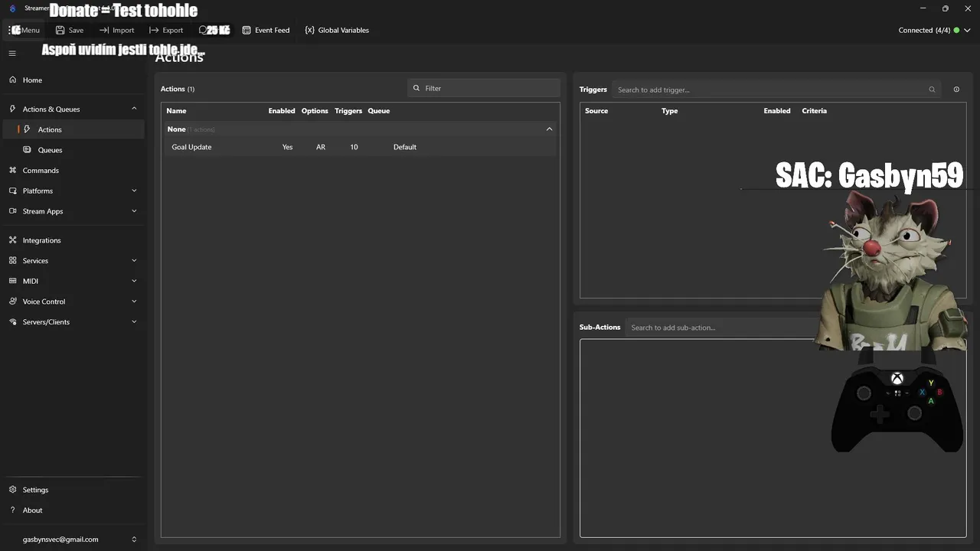Click the Integrations icon
This screenshot has height=551, width=980.
pyautogui.click(x=12, y=240)
